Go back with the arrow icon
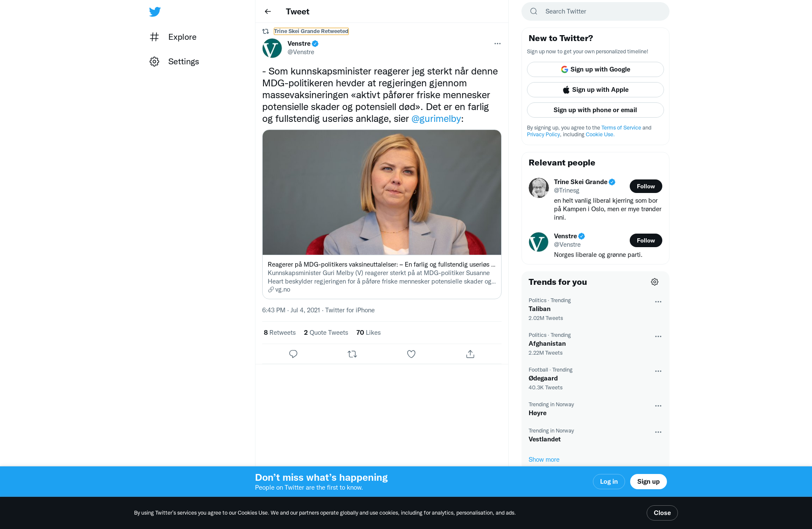This screenshot has width=812, height=529. [268, 11]
